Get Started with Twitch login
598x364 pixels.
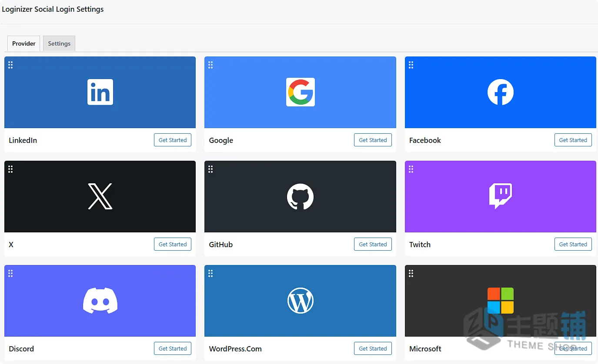tap(573, 244)
